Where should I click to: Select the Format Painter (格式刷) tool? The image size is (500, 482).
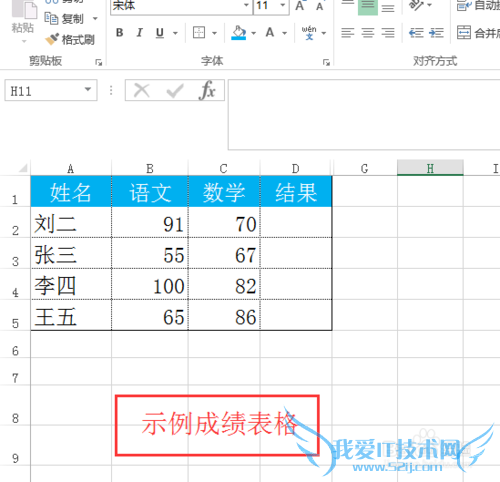tap(70, 40)
